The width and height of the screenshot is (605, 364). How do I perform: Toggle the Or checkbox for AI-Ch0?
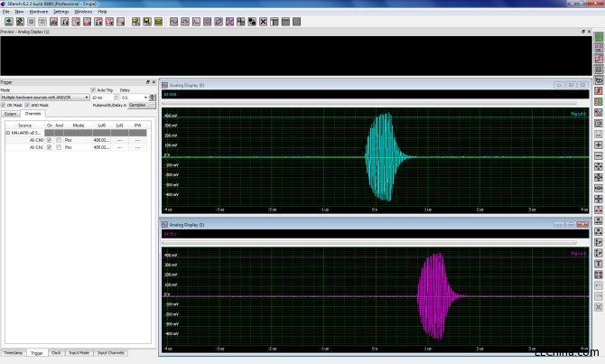click(49, 140)
